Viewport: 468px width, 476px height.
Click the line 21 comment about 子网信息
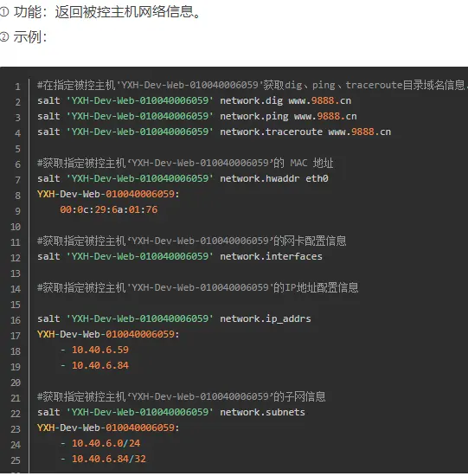(x=181, y=396)
